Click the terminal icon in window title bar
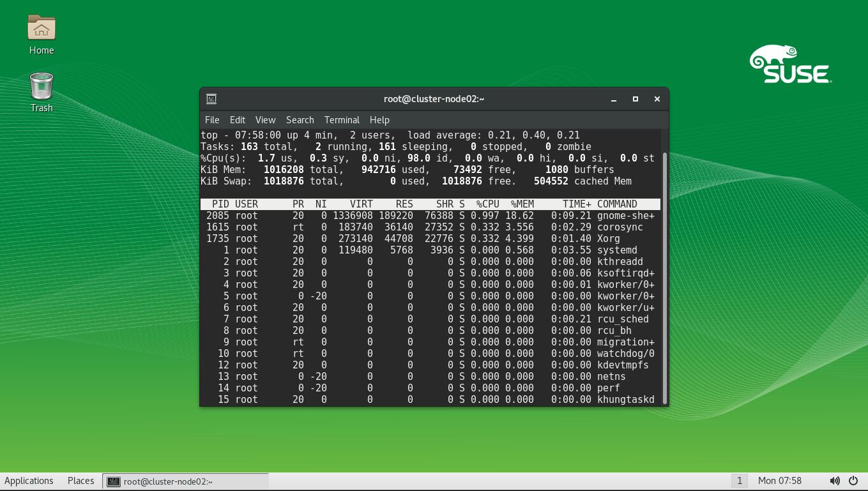Image resolution: width=868 pixels, height=491 pixels. (211, 99)
